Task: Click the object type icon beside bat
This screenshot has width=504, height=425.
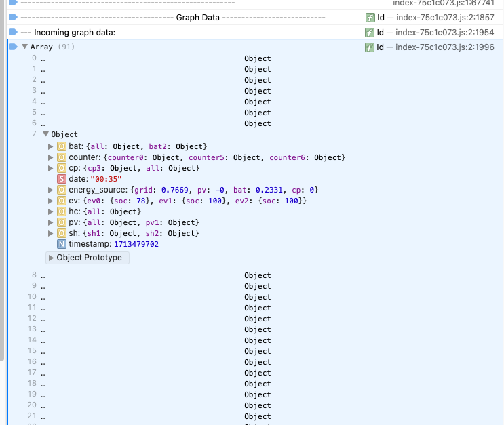Action: coord(61,146)
